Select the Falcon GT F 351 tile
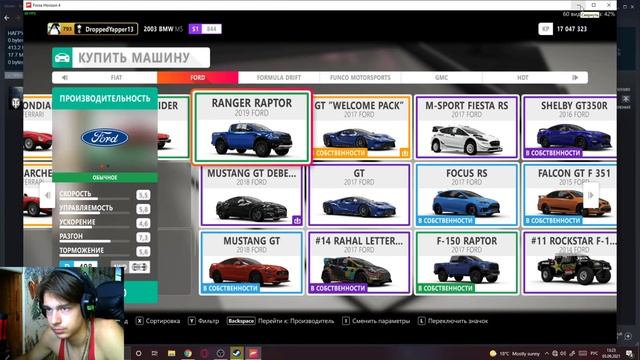The image size is (640, 360). point(570,195)
